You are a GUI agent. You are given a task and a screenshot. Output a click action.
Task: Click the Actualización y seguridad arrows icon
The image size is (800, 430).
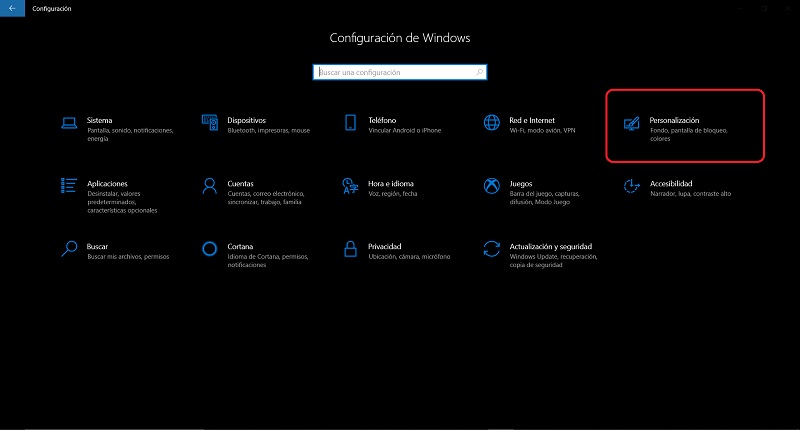coord(491,248)
